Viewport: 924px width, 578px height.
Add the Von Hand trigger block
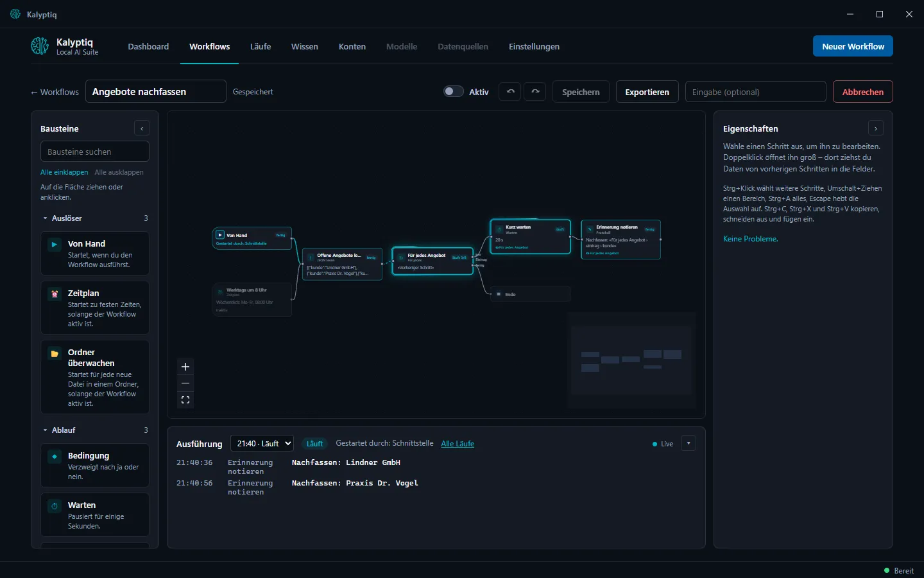click(95, 254)
